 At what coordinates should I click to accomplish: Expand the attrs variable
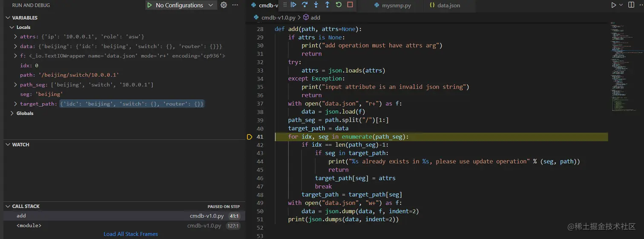click(x=16, y=37)
